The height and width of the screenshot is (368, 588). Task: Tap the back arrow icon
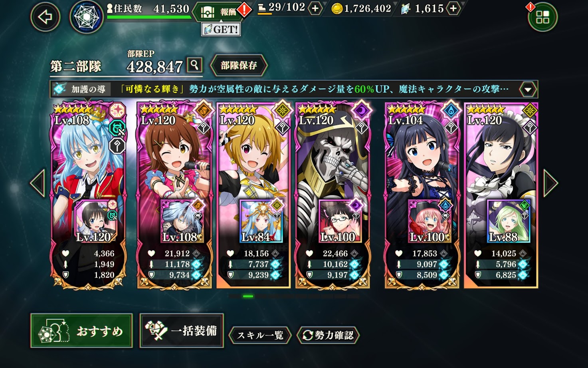click(x=45, y=17)
